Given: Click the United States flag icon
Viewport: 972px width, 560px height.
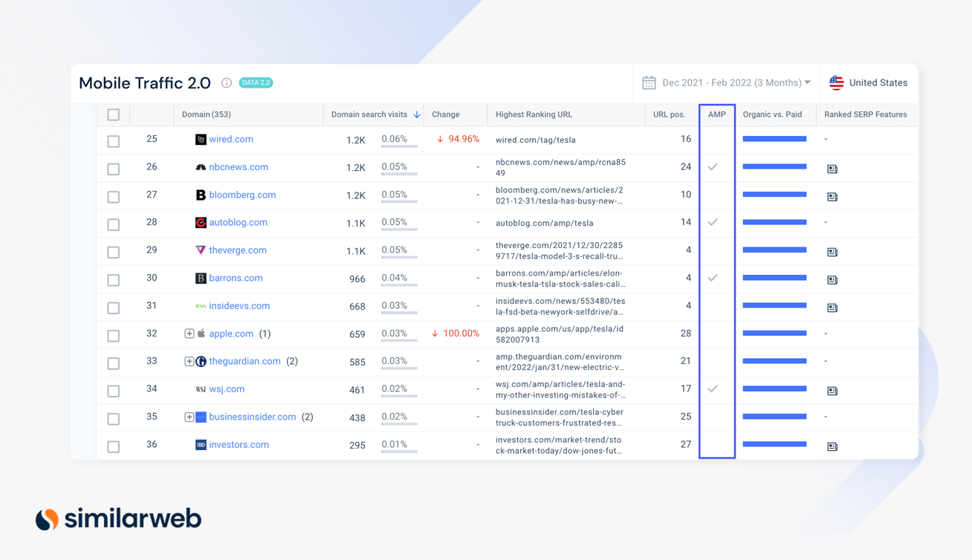Looking at the screenshot, I should (837, 82).
